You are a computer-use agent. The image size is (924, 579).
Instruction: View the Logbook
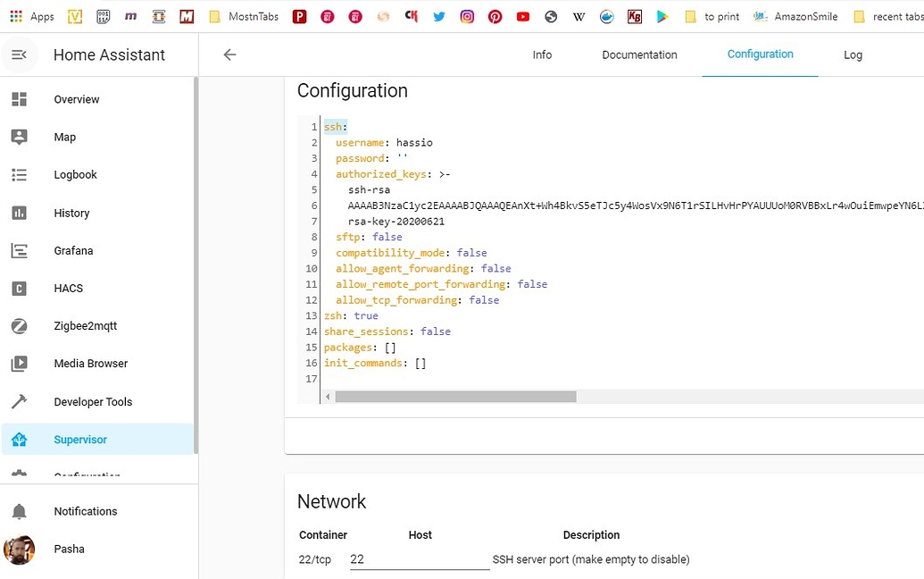coord(75,174)
